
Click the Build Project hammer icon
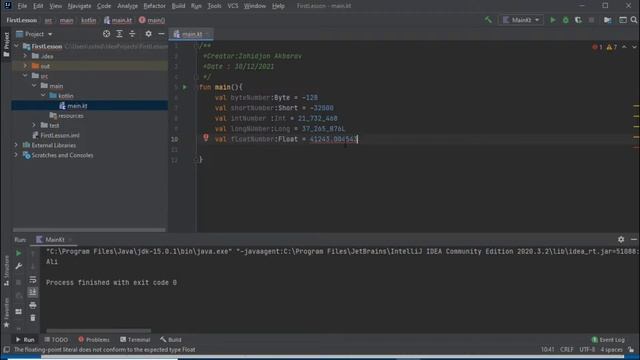pyautogui.click(x=488, y=20)
